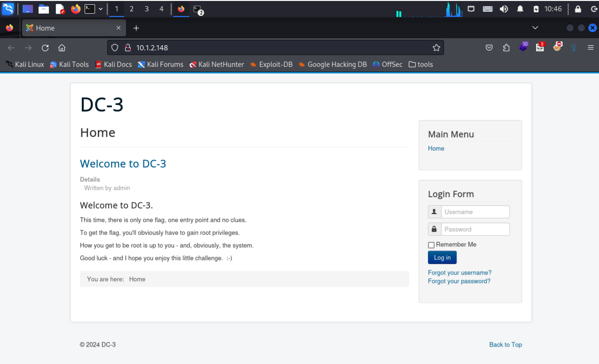This screenshot has width=599, height=364.
Task: Reload the current page
Action: 45,47
